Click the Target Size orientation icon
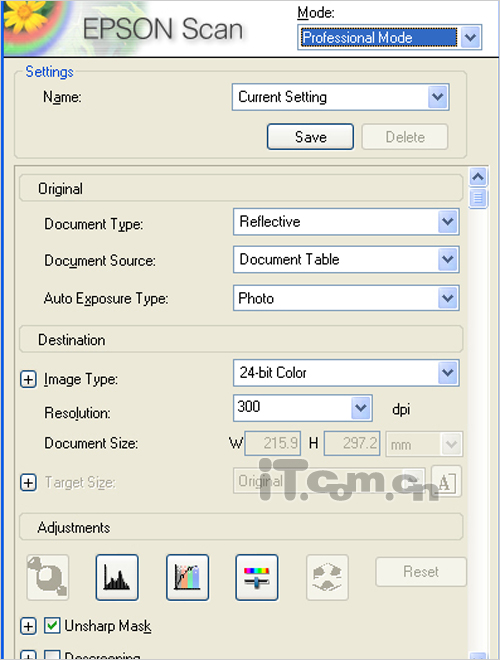Viewport: 500px width, 660px height. 446,482
